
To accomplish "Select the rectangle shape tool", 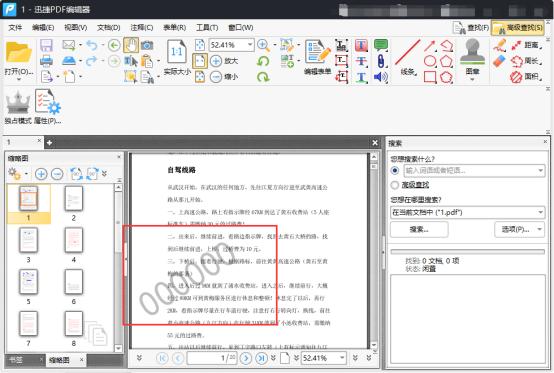I will [430, 77].
